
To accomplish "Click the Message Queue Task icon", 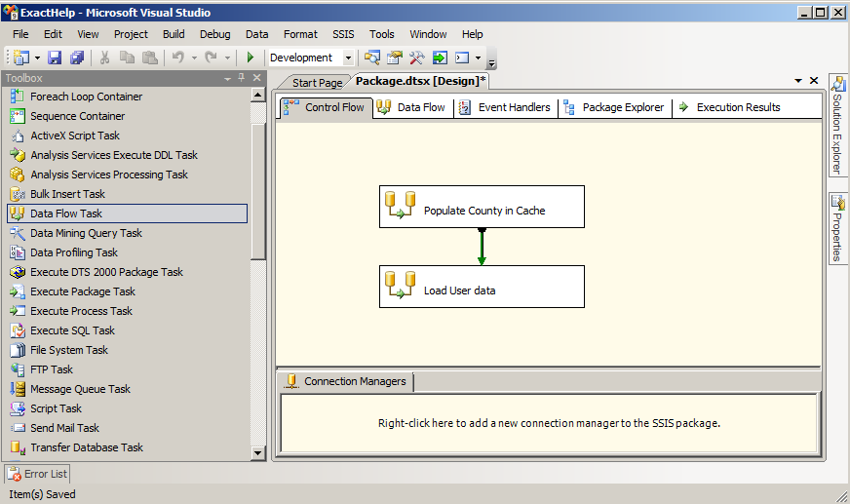I will (x=18, y=389).
